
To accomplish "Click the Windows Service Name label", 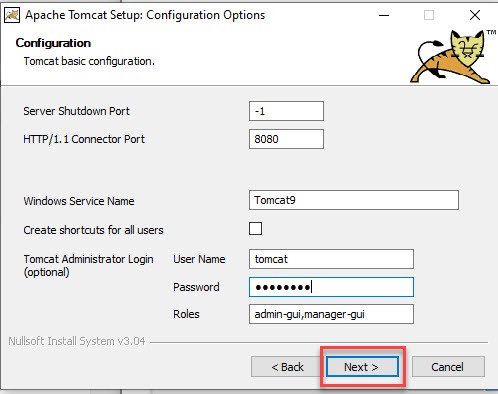I will click(x=79, y=201).
